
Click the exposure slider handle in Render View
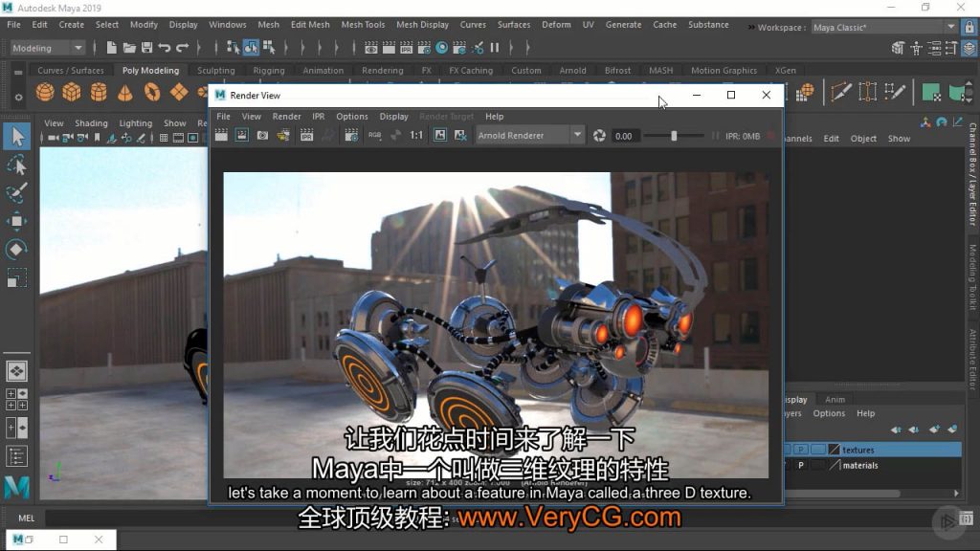pos(674,136)
